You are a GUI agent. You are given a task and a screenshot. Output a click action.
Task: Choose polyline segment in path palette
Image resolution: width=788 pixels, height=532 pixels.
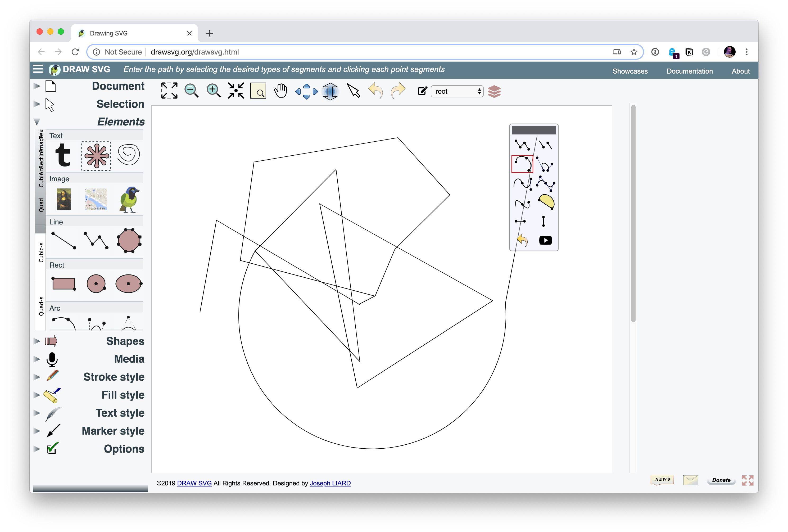522,145
